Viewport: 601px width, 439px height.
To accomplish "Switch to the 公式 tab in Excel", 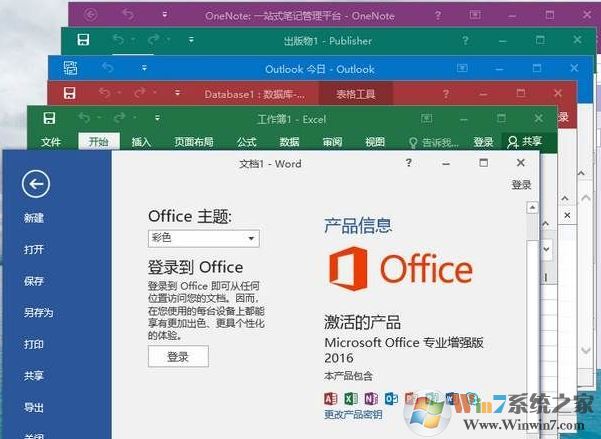I will 246,142.
